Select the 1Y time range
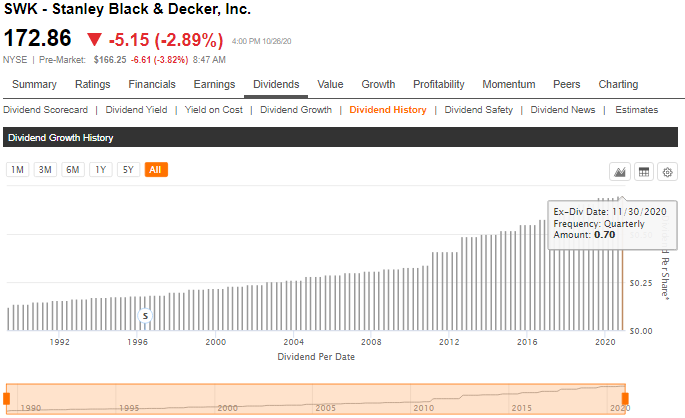Image resolution: width=685 pixels, height=418 pixels. (x=101, y=169)
